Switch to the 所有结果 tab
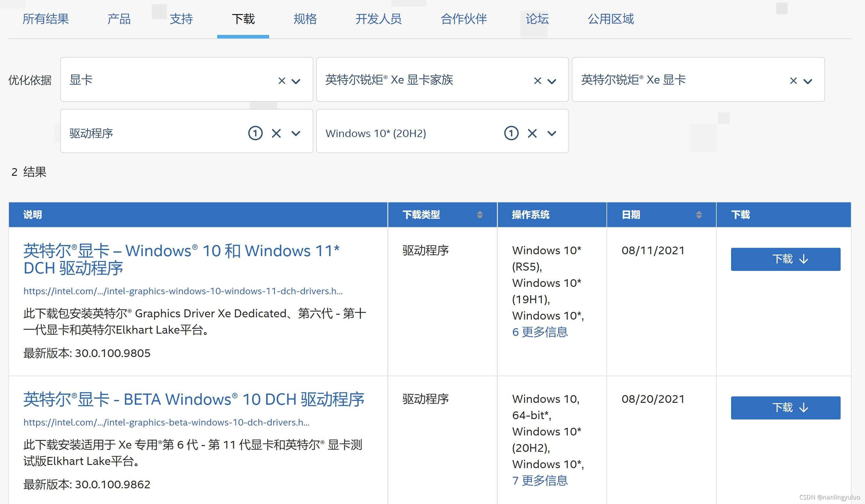Image resolution: width=865 pixels, height=504 pixels. (45, 19)
